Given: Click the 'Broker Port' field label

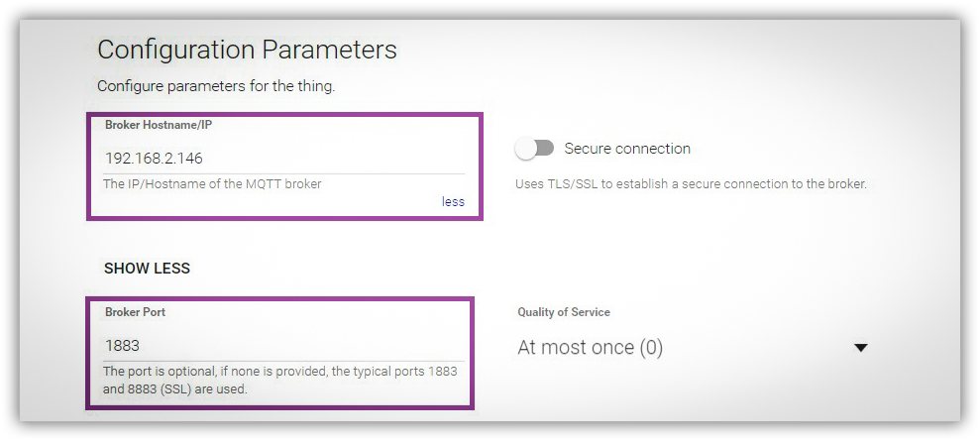Looking at the screenshot, I should coord(135,312).
